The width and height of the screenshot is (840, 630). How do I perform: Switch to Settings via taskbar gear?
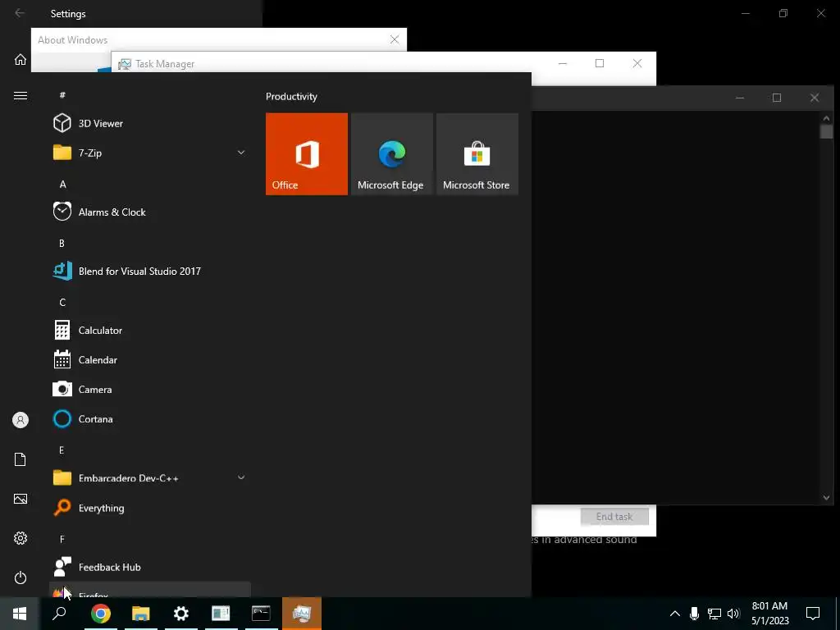coord(181,614)
